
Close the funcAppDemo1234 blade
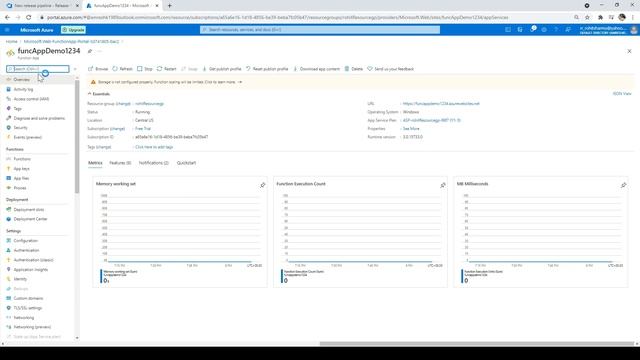point(629,51)
